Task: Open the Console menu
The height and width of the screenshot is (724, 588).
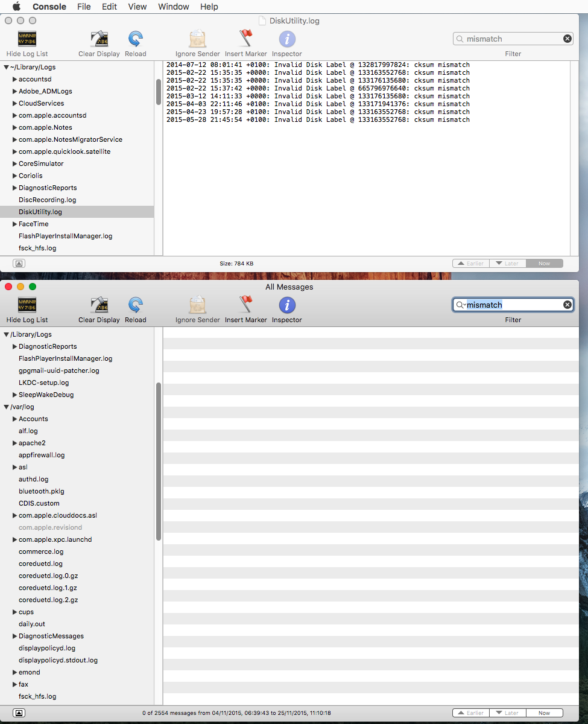Action: click(x=49, y=7)
